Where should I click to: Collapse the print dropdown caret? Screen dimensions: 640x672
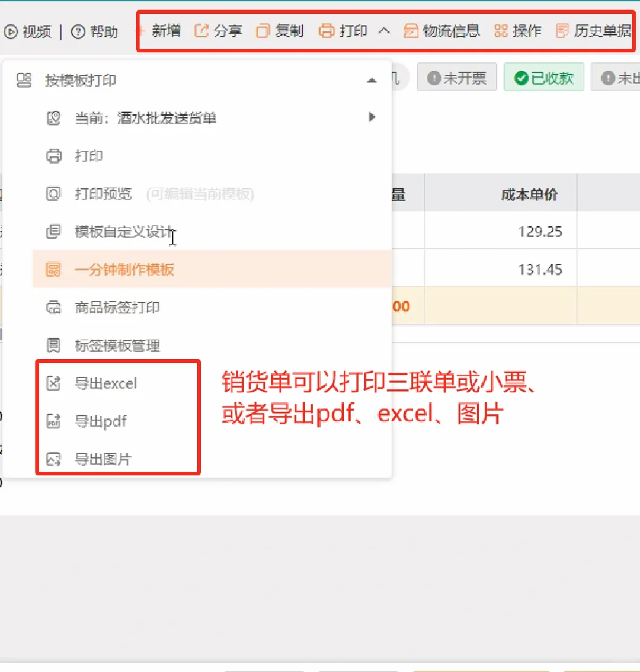pos(384,31)
